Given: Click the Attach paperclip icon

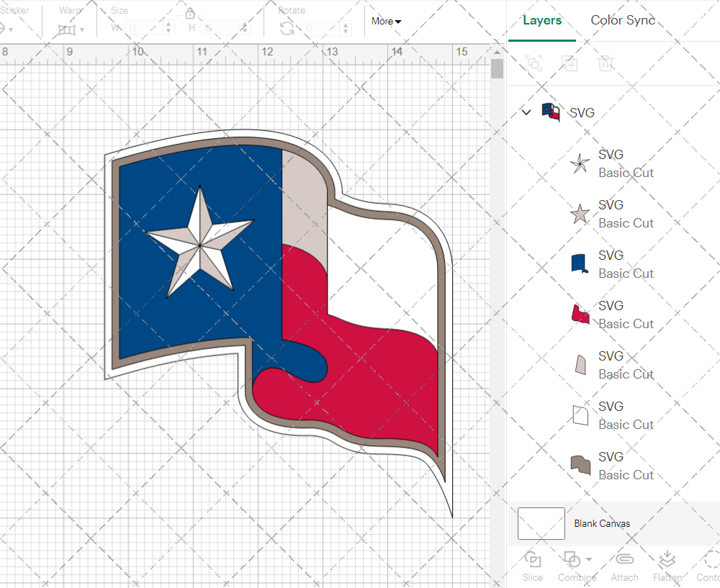Looking at the screenshot, I should (624, 560).
